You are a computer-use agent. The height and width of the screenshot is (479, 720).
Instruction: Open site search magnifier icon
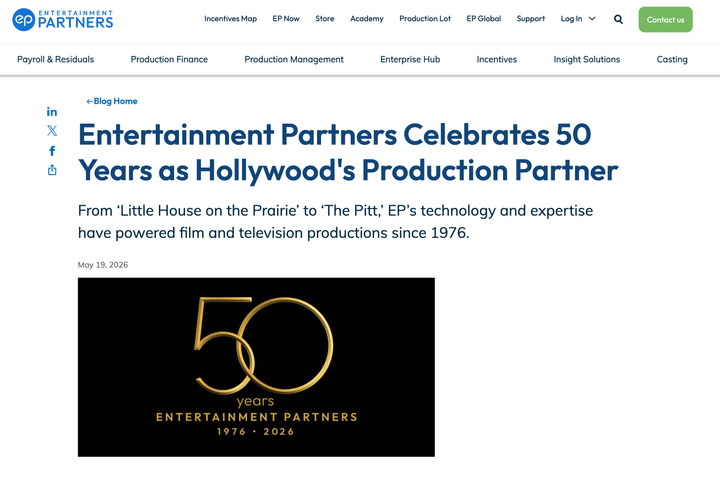pyautogui.click(x=618, y=19)
